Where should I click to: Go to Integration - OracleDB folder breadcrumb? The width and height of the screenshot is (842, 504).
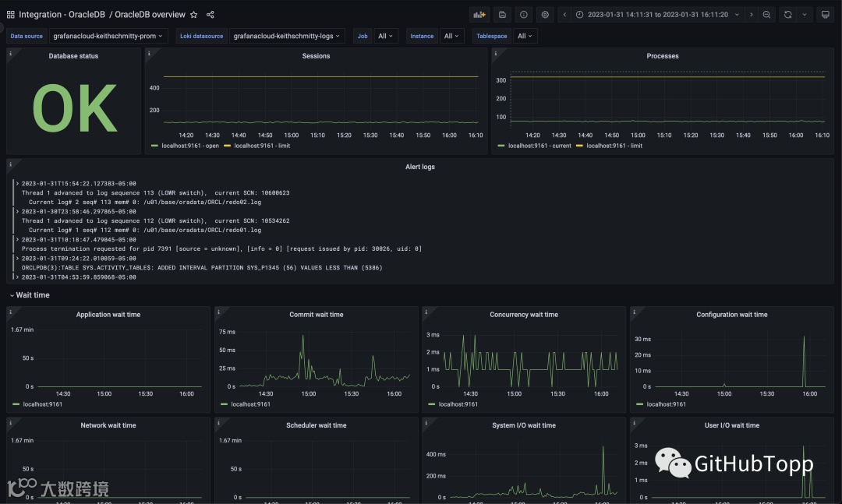62,15
